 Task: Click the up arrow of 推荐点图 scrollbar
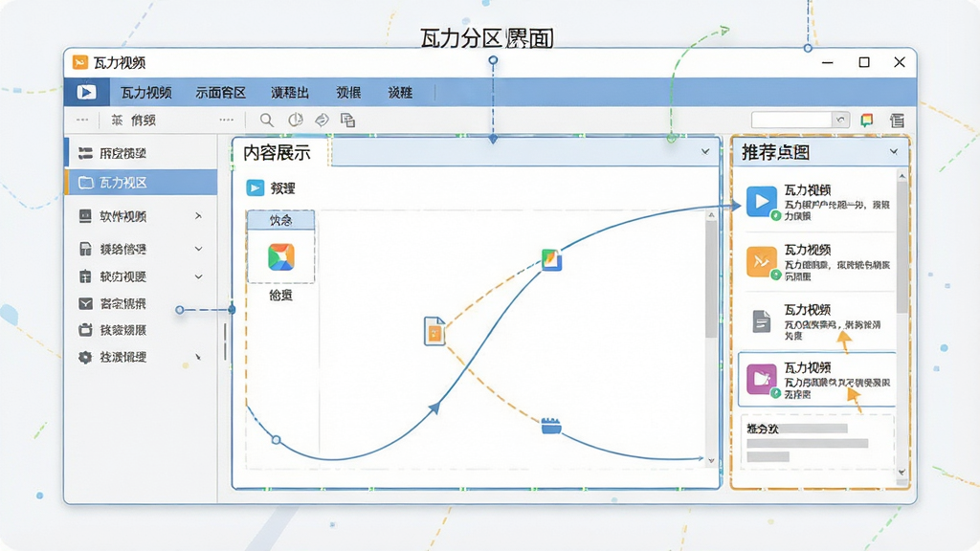coord(902,176)
